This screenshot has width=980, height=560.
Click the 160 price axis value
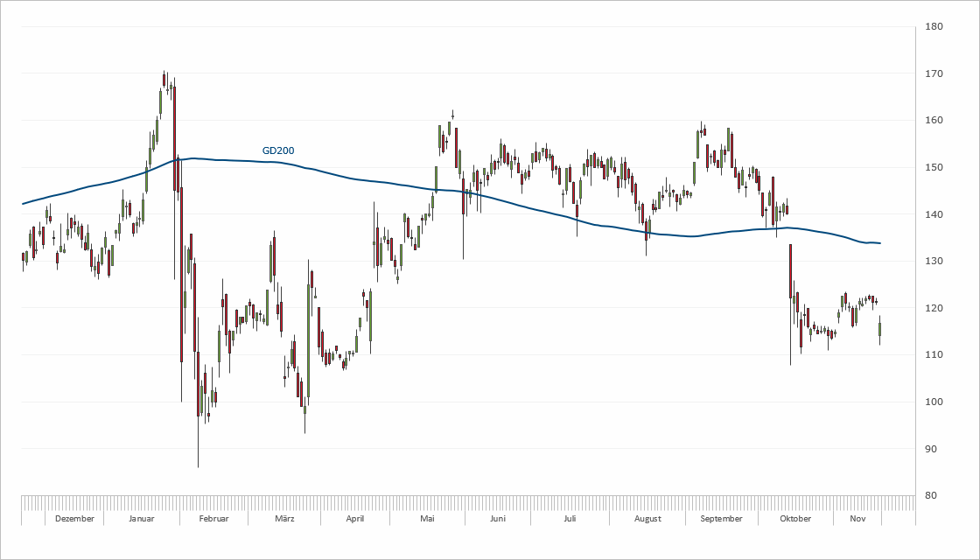tap(935, 121)
